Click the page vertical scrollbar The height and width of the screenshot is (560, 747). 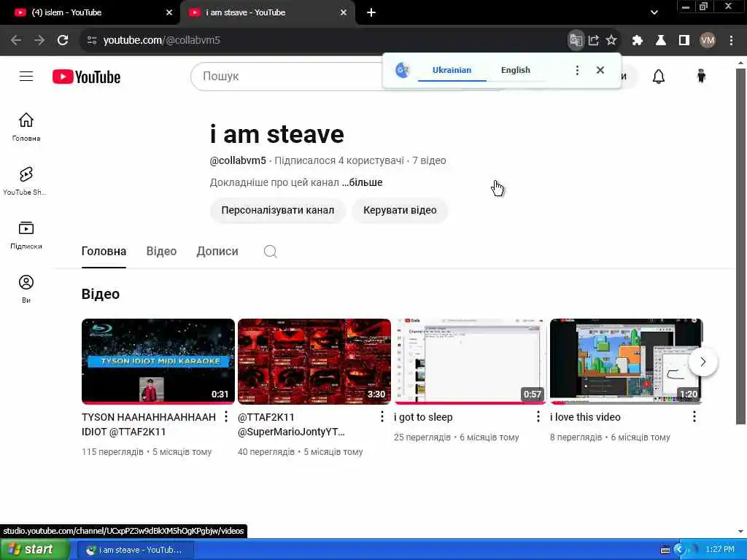740,246
